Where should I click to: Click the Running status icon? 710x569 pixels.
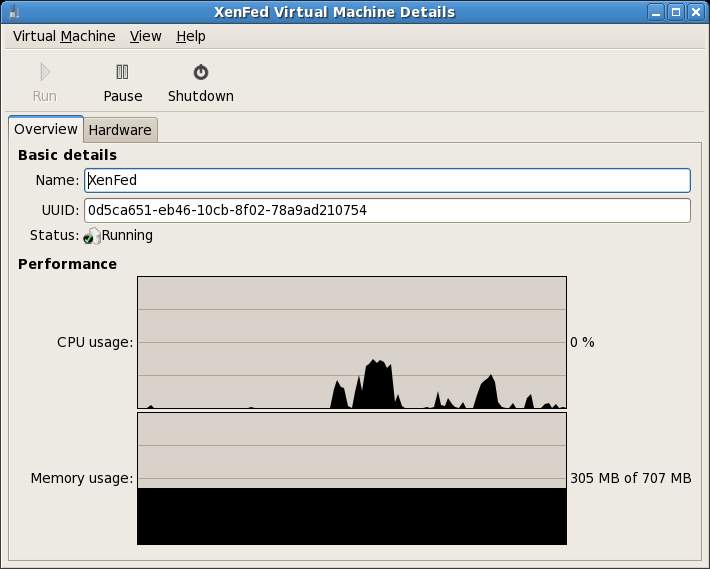pyautogui.click(x=92, y=236)
